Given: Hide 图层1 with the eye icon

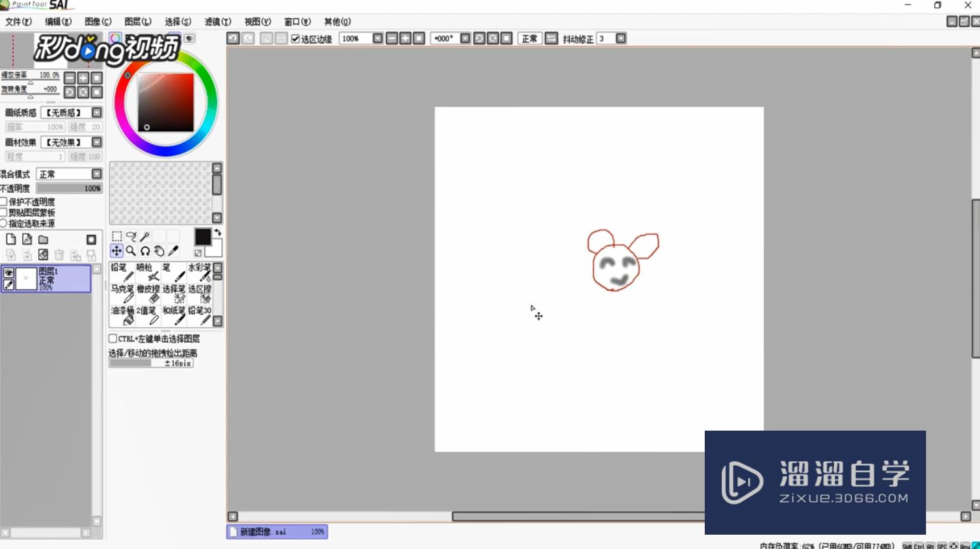Looking at the screenshot, I should click(x=8, y=273).
